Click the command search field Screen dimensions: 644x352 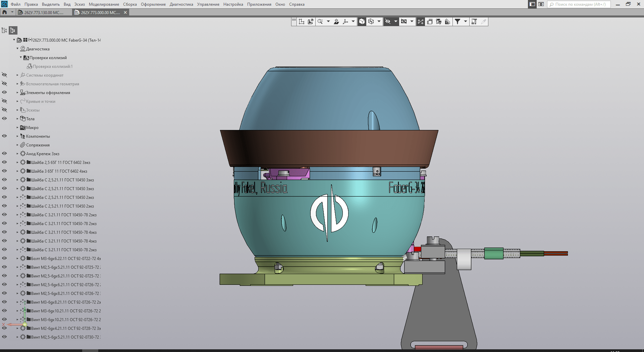click(x=579, y=4)
